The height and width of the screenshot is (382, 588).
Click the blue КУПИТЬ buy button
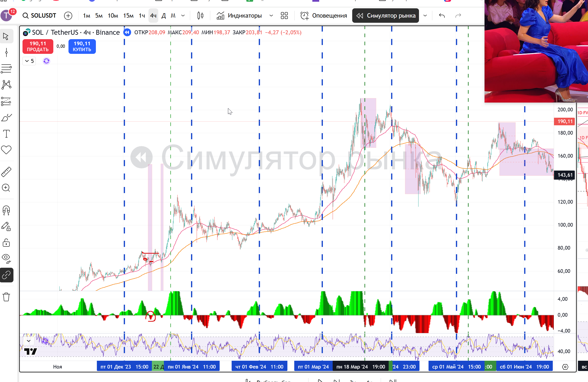pos(82,46)
